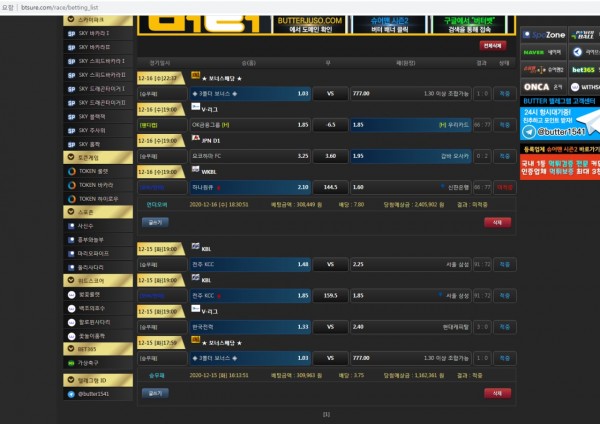Expand the 토큰게임 sidebar section header

coord(97,156)
